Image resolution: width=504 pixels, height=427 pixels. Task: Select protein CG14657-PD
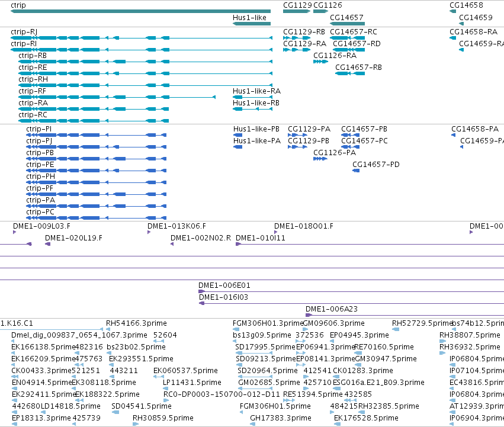click(375, 165)
